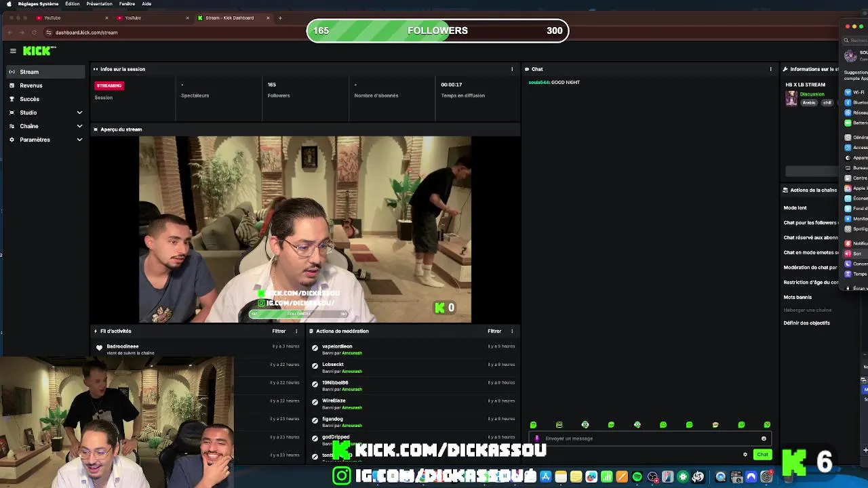Open Fenêtre menu in menu bar
This screenshot has height=488, width=868.
[x=127, y=4]
